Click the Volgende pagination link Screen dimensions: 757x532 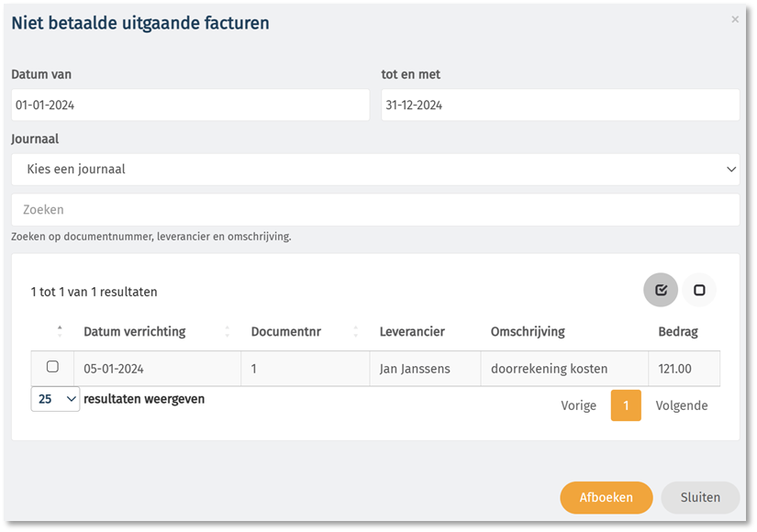(681, 405)
